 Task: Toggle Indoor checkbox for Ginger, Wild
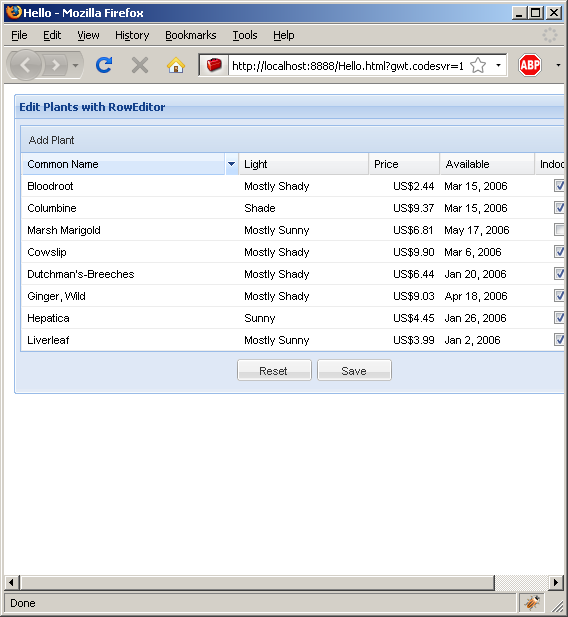[x=559, y=296]
